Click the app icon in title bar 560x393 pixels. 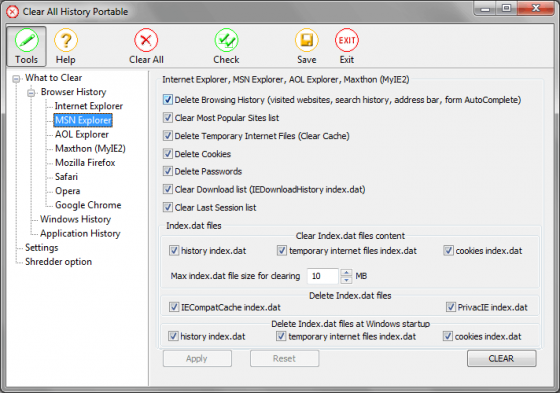tap(12, 12)
